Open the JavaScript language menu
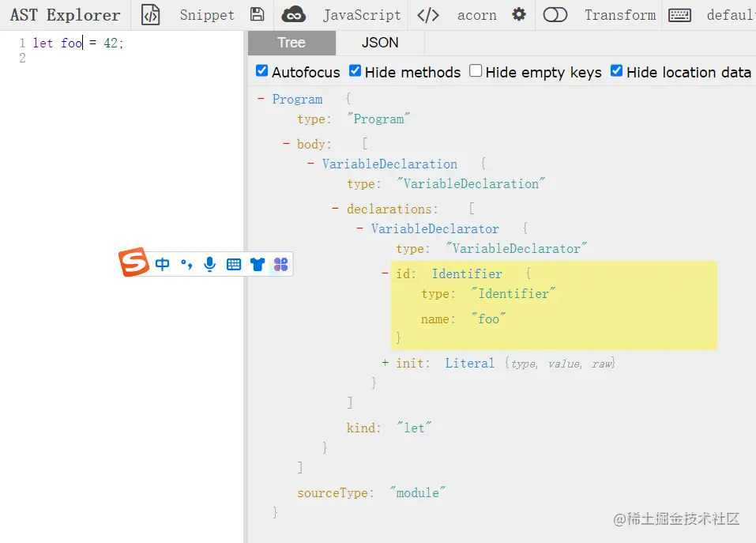The width and height of the screenshot is (756, 543). pos(362,15)
